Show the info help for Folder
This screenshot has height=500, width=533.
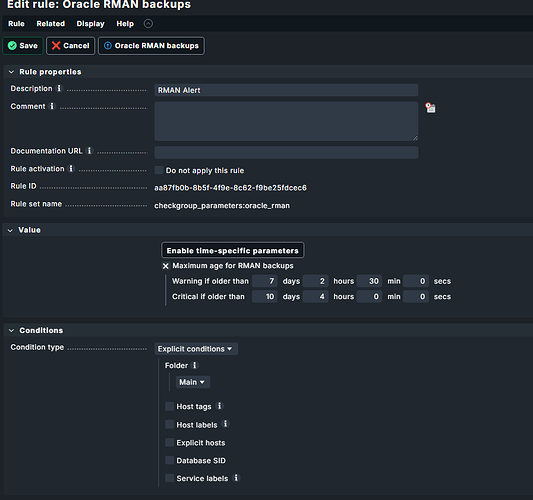click(194, 365)
